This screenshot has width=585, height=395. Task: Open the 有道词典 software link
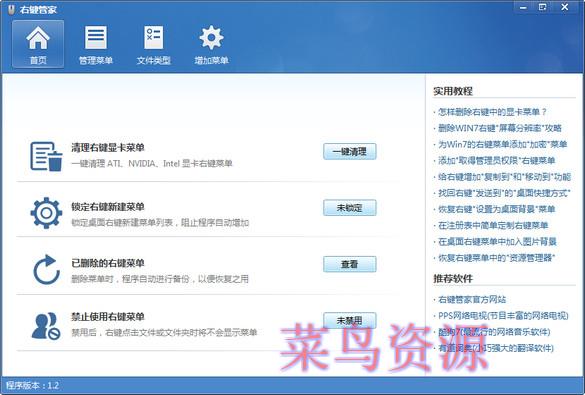tap(495, 348)
